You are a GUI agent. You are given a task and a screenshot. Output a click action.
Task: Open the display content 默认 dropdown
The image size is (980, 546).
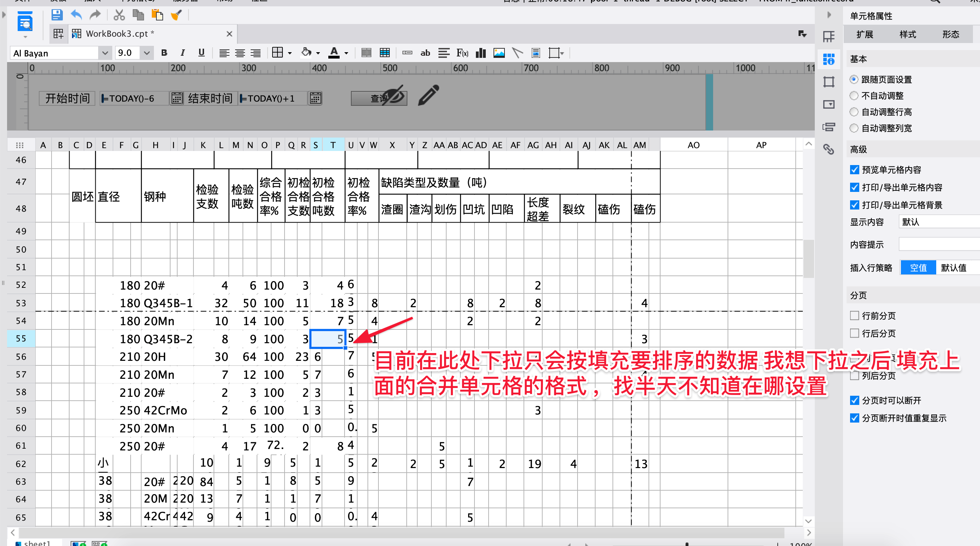tap(939, 222)
